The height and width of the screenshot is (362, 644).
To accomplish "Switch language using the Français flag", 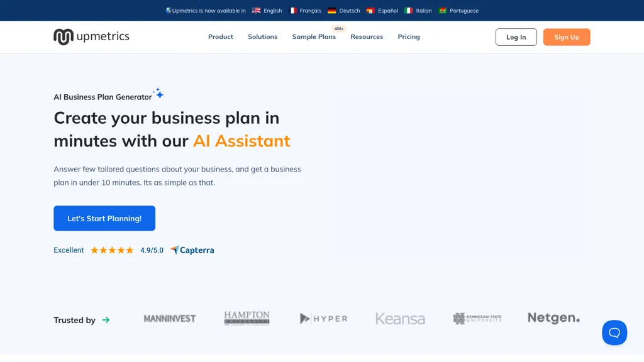I will (292, 11).
